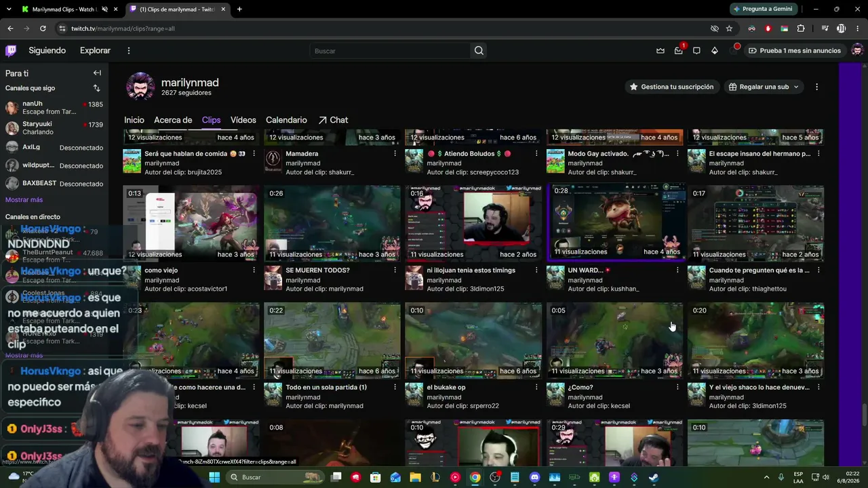
Task: Open options for 'el bukake op' clip
Action: tap(536, 388)
